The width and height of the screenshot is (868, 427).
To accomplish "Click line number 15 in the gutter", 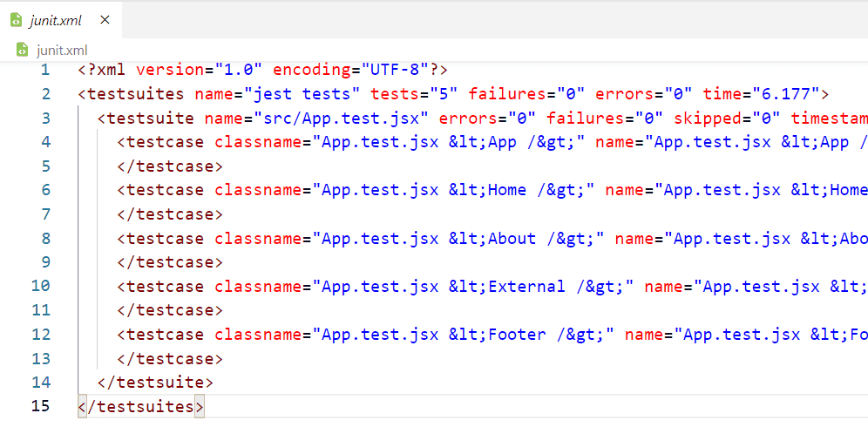I will [x=41, y=406].
